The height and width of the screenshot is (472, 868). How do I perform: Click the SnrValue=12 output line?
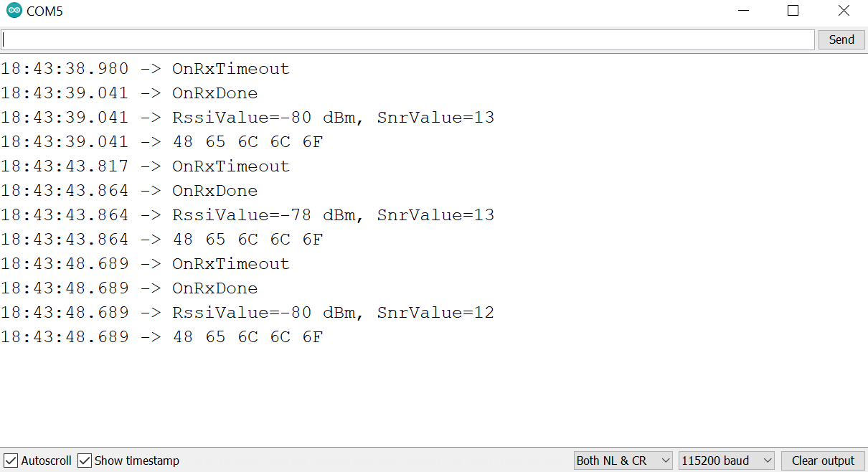(x=247, y=313)
